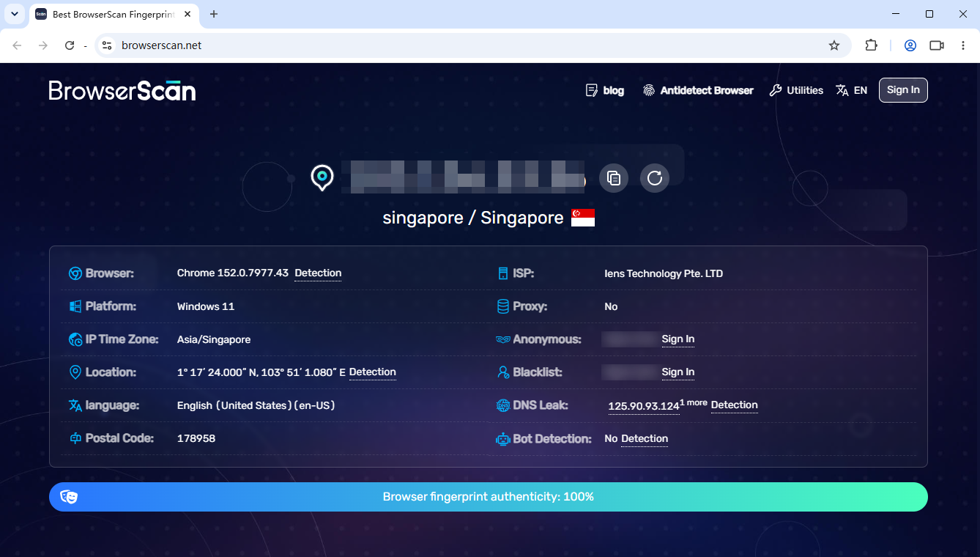Screen dimensions: 980x557
Task: Click the Windows icon next to Platform
Action: [x=75, y=306]
